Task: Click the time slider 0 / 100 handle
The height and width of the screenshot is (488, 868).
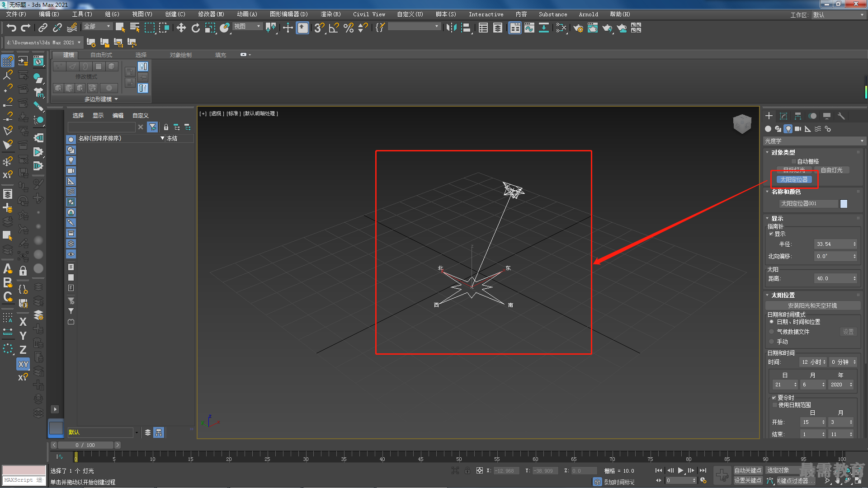Action: (85, 445)
